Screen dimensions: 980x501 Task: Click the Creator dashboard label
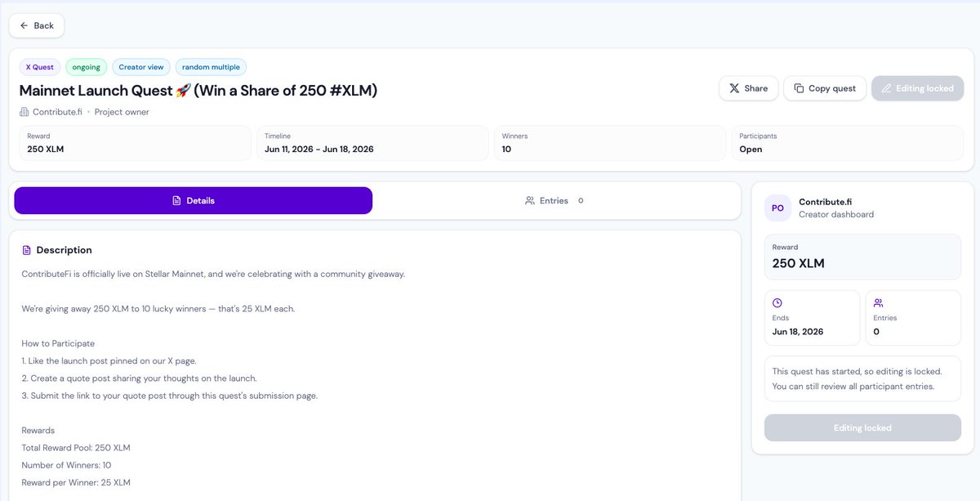836,214
